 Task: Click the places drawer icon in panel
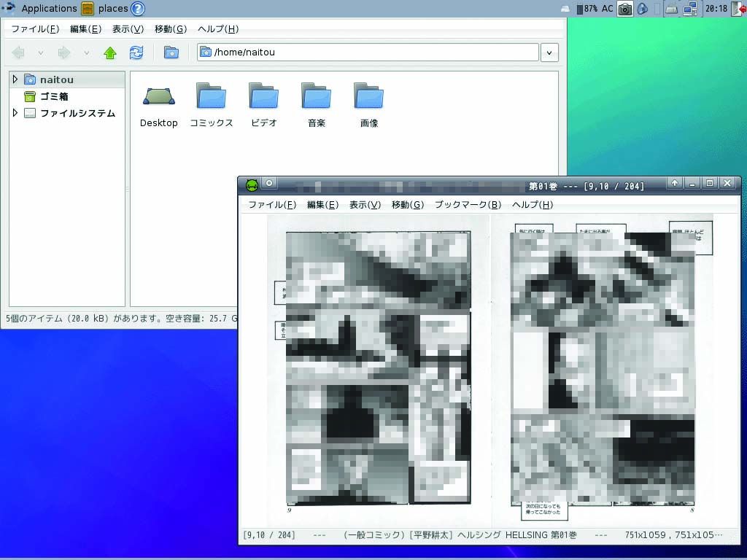88,8
